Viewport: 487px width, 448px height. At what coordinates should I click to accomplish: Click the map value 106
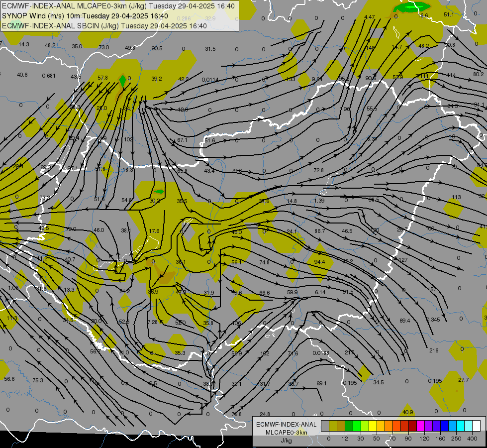(236, 323)
